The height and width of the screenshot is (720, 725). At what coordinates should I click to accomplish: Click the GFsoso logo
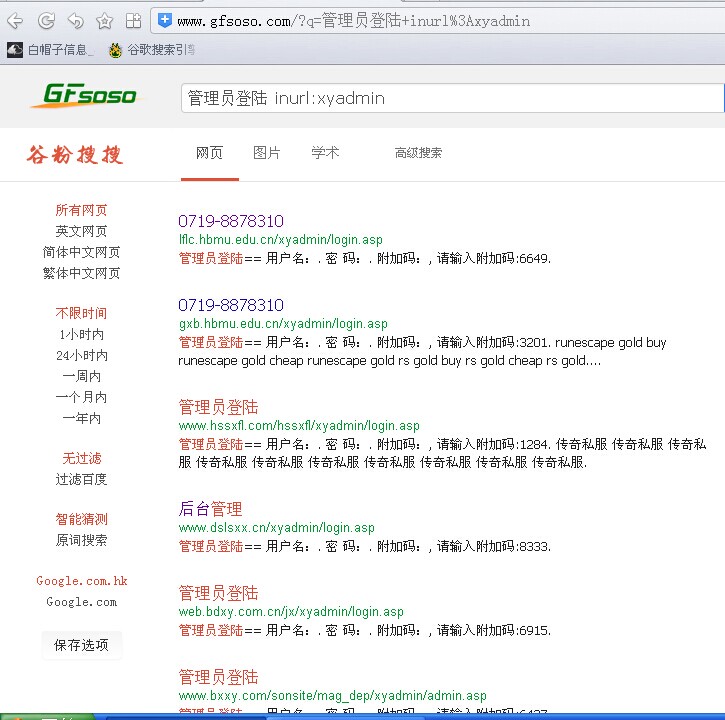point(86,95)
